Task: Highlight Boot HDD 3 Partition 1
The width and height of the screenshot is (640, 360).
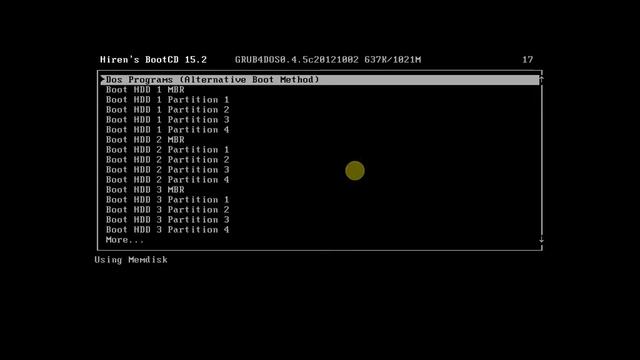Action: (x=167, y=200)
